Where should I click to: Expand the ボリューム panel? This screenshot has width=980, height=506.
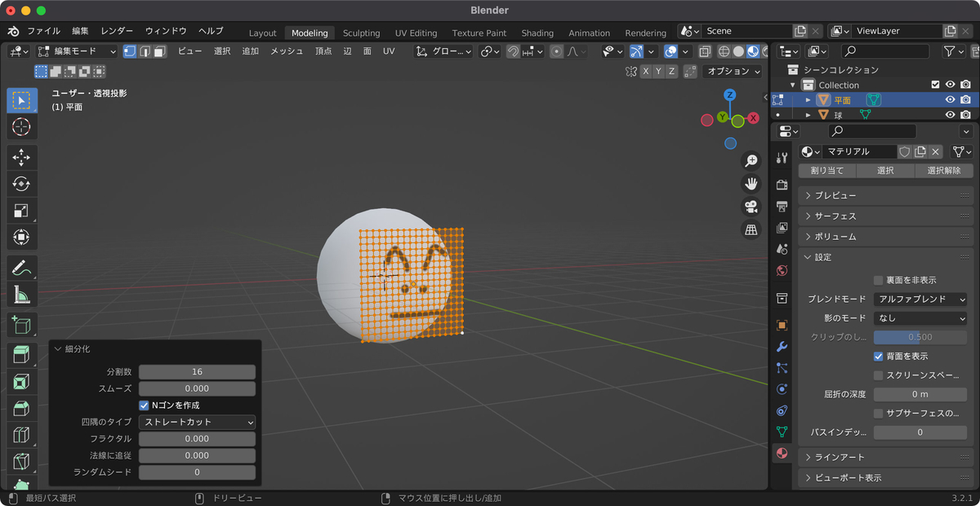pyautogui.click(x=885, y=237)
